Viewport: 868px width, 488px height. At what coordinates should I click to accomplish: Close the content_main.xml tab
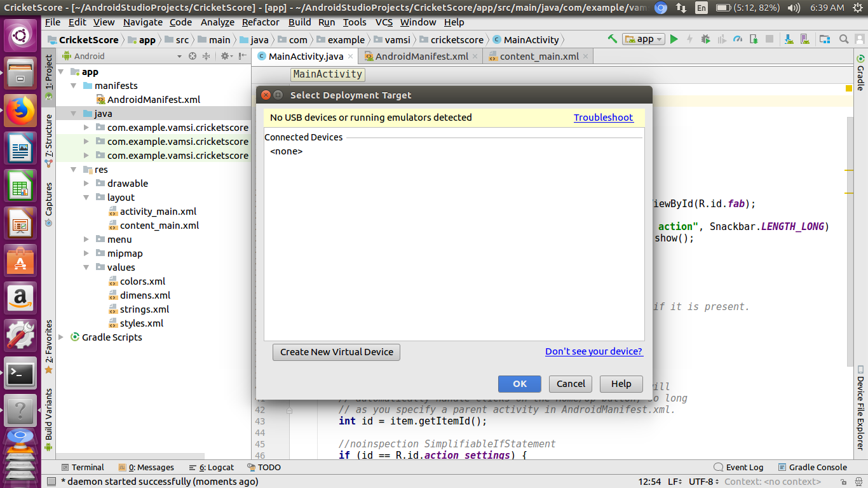click(x=586, y=56)
